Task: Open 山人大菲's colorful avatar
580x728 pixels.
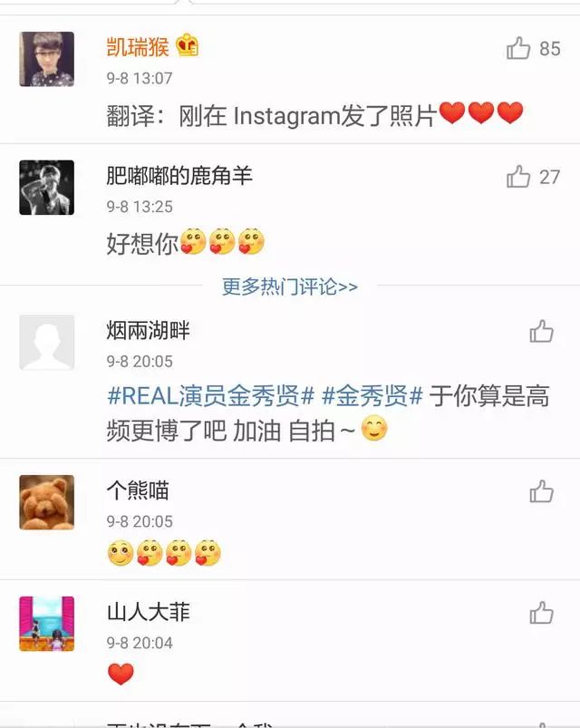Action: [47, 624]
